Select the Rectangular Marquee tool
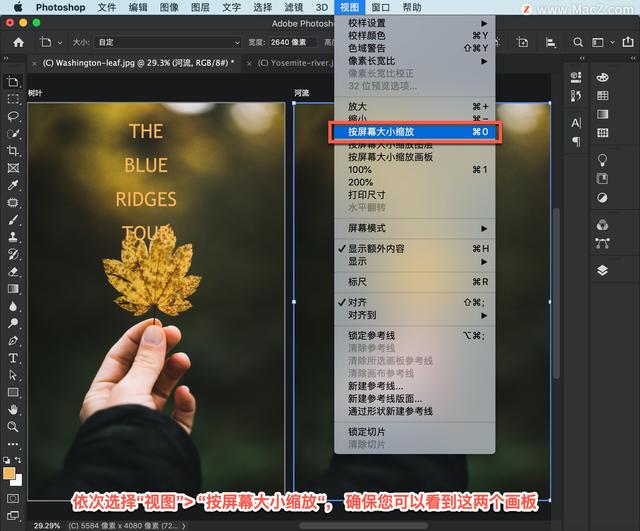Image resolution: width=640 pixels, height=531 pixels. tap(13, 99)
